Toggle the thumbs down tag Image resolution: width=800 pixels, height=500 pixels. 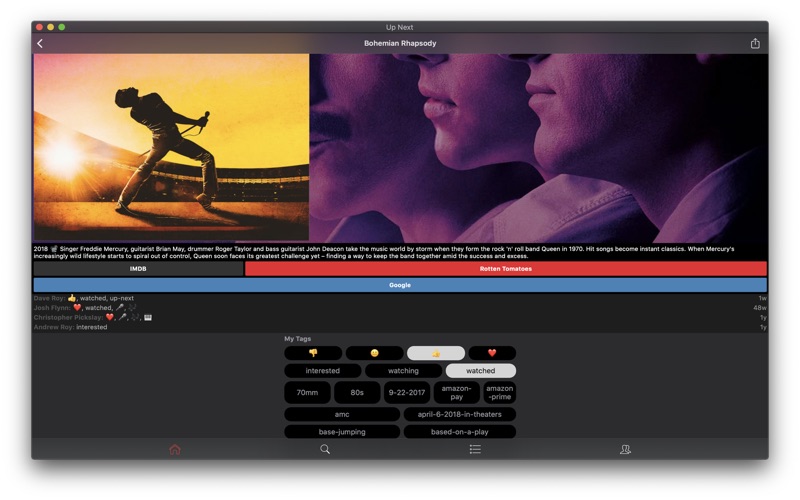(x=313, y=353)
